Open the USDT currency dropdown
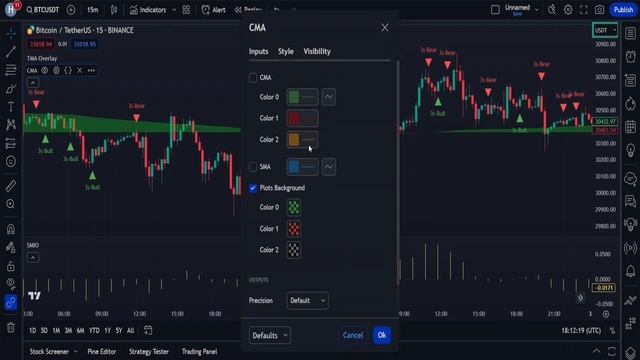 pos(605,30)
